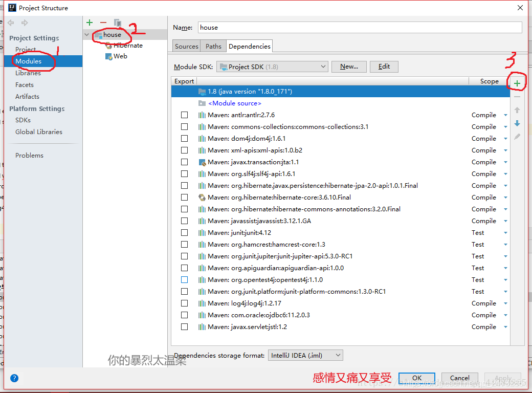Click the remove dependency minus icon
This screenshot has height=393, width=532.
click(x=517, y=97)
